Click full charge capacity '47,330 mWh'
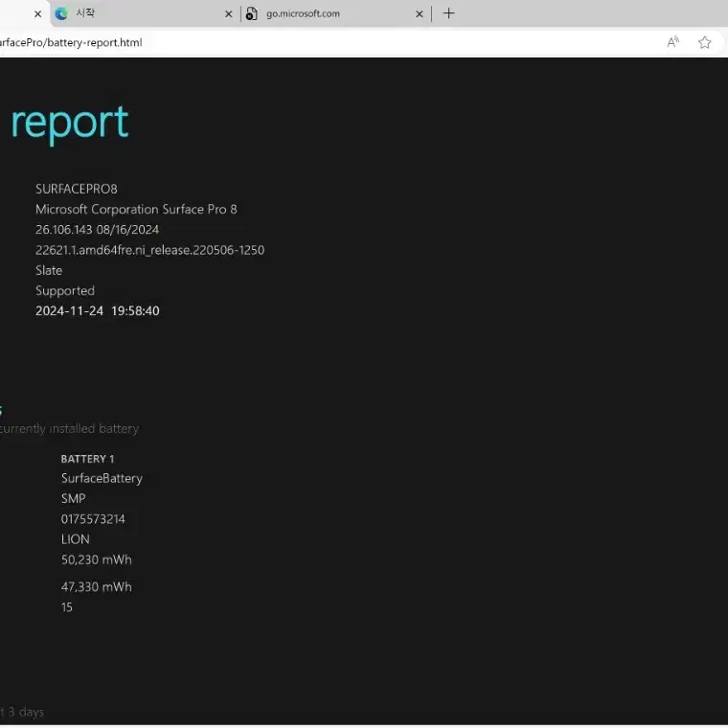728x728 pixels. tap(97, 587)
